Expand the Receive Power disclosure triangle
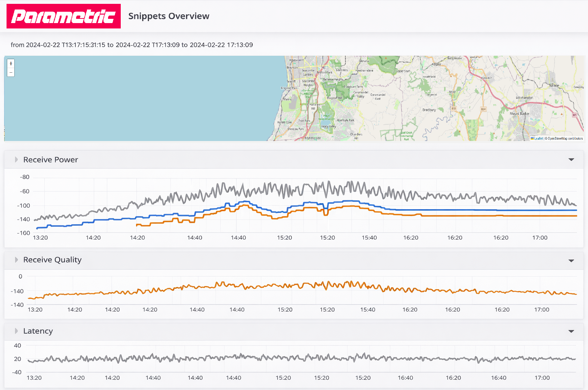The image size is (588, 390). (x=16, y=160)
